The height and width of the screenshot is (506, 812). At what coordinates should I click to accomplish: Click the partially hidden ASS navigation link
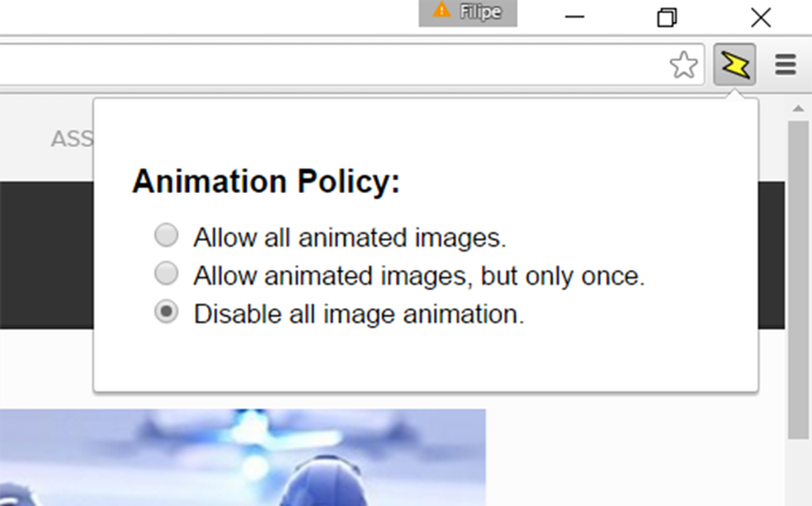72,139
